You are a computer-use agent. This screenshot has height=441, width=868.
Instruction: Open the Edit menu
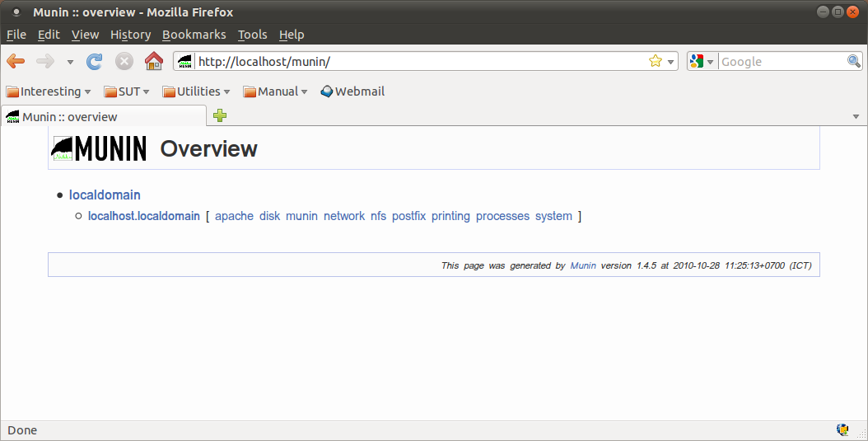pos(49,35)
